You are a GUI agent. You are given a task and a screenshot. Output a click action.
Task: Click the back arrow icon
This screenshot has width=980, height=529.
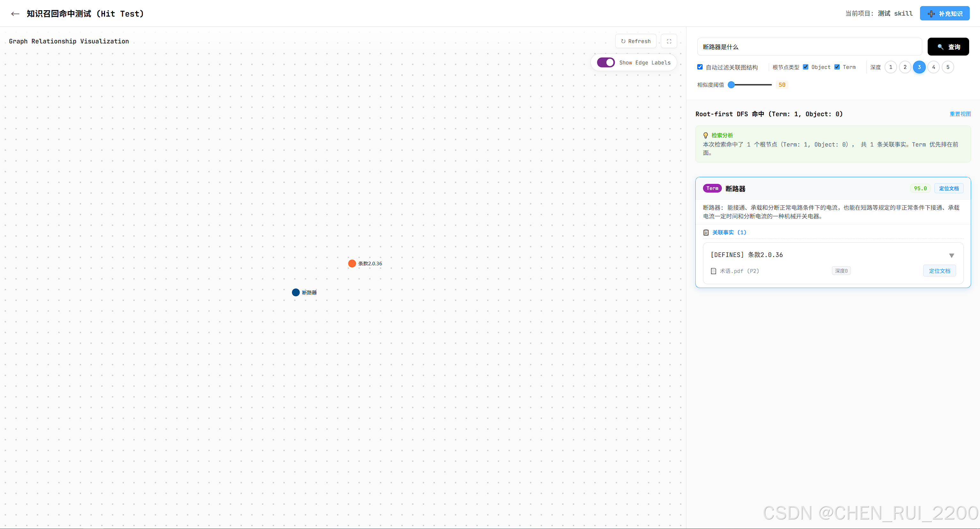pyautogui.click(x=15, y=14)
